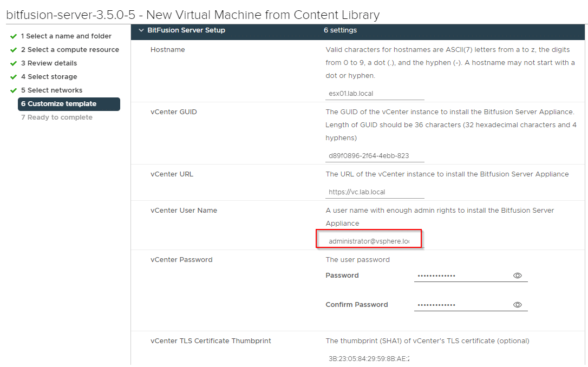
Task: Click the green checkmark beside Review details
Action: pos(14,63)
